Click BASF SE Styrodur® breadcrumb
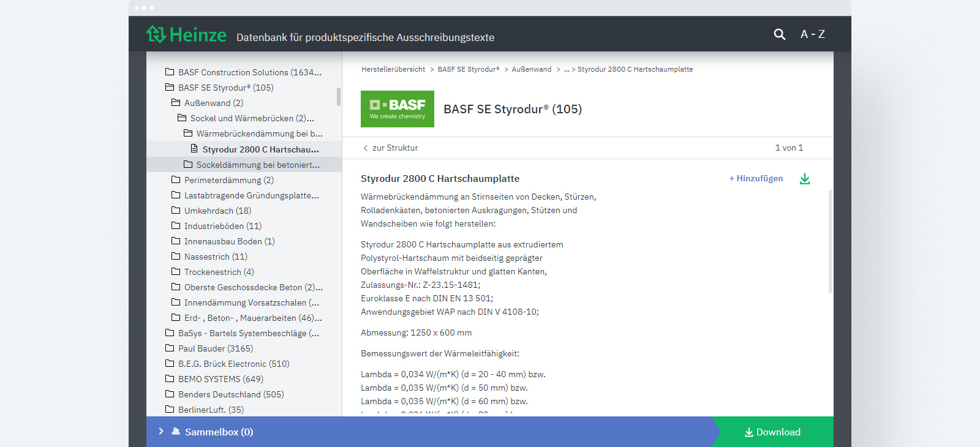This screenshot has height=447, width=980. point(469,69)
